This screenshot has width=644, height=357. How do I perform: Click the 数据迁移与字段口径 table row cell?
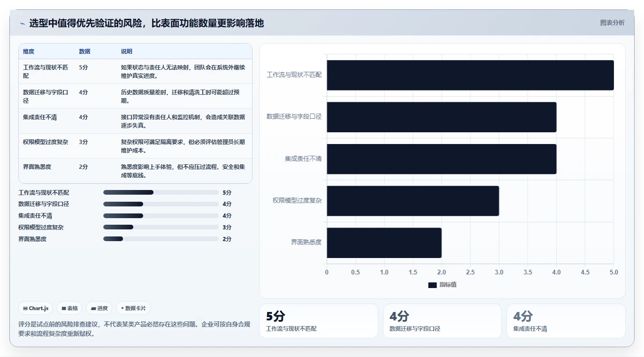[46, 96]
